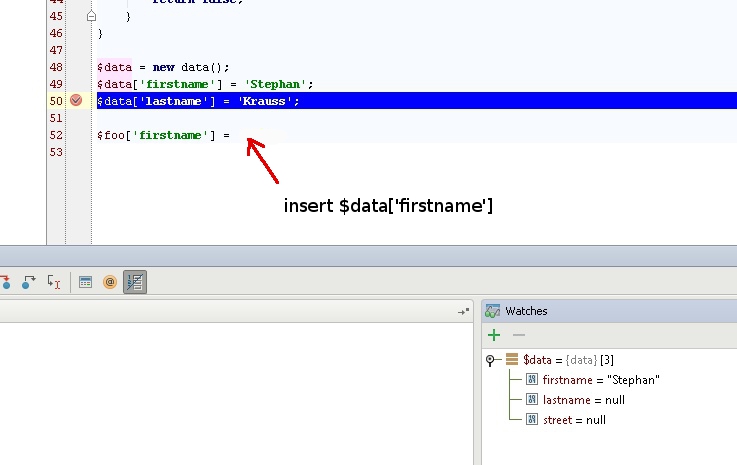The image size is (737, 465).
Task: Click line number 48 in the gutter
Action: pos(56,67)
